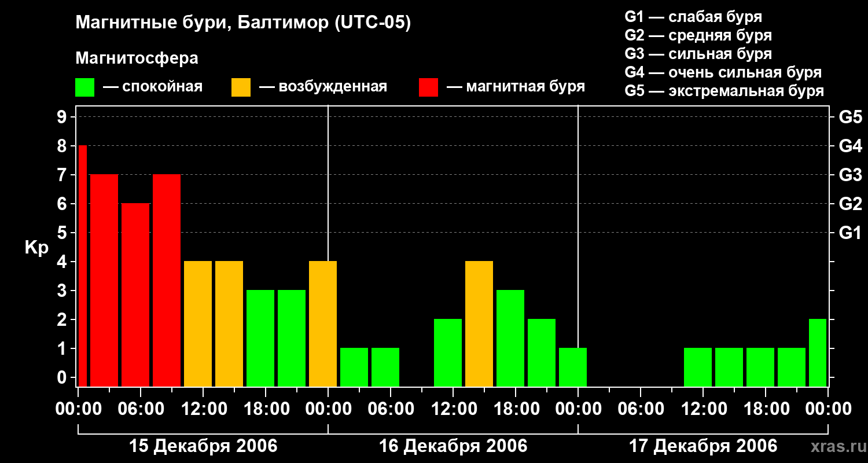The height and width of the screenshot is (463, 868).
Task: Select the 'G5 — экстремальная буря' description
Action: tap(724, 91)
